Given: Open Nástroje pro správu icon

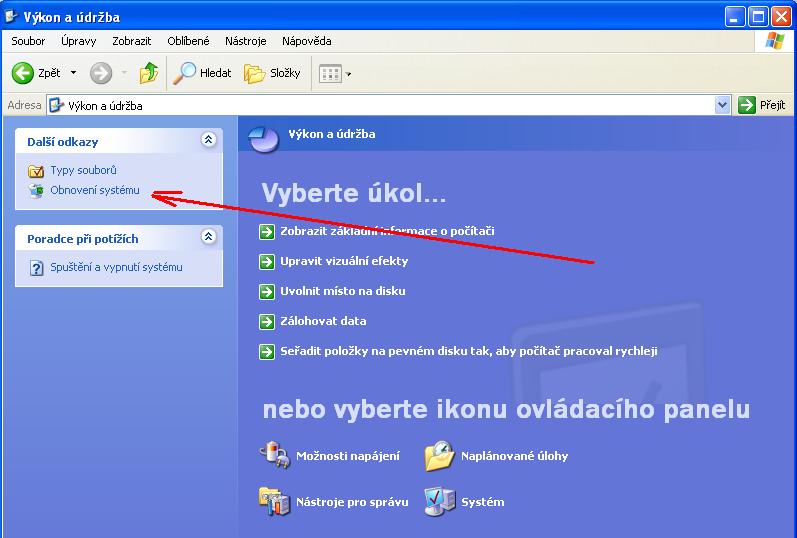Looking at the screenshot, I should (274, 501).
